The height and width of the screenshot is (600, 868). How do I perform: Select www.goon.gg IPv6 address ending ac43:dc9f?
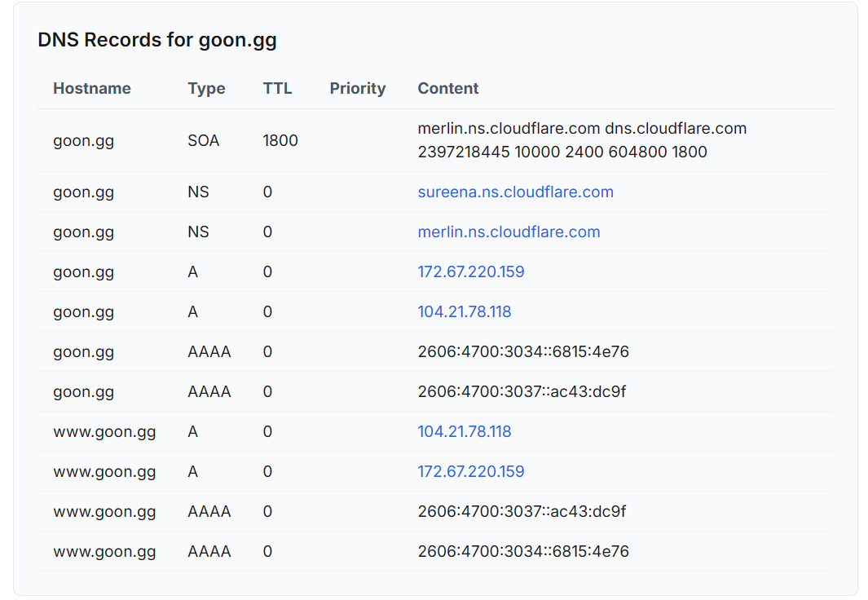click(x=522, y=512)
